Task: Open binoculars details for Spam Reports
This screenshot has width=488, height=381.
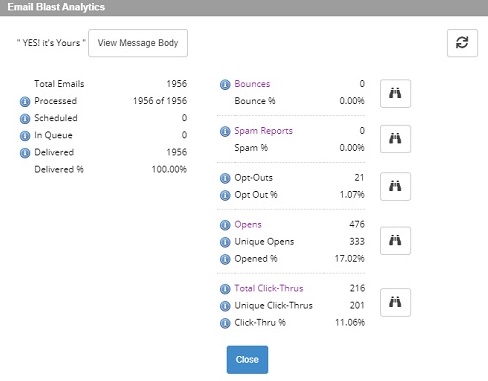Action: click(x=395, y=139)
